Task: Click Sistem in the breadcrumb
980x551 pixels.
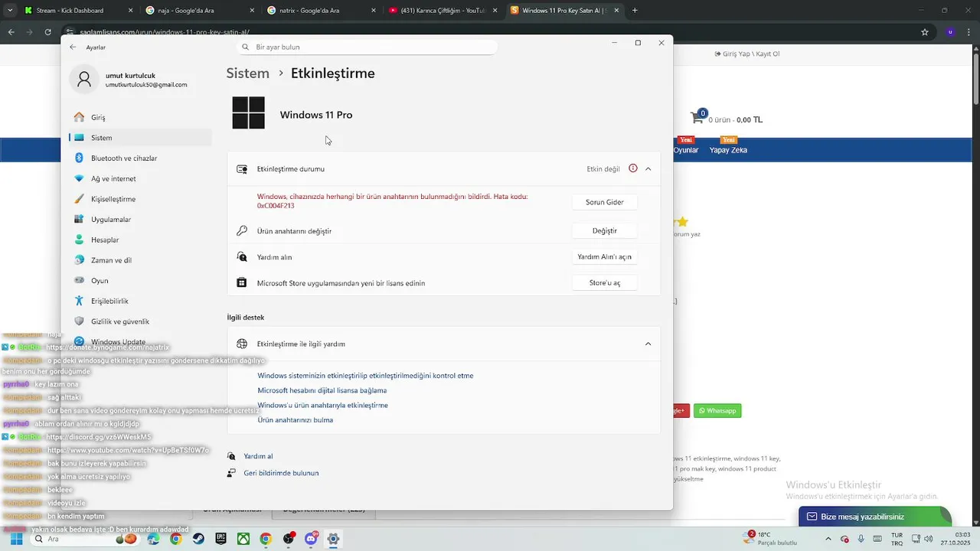Action: pyautogui.click(x=247, y=73)
